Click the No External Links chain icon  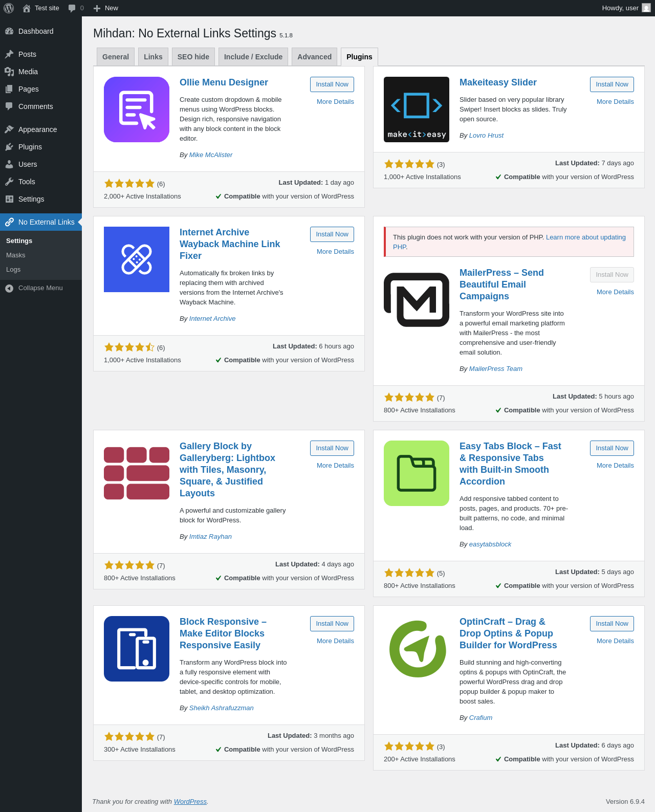[9, 222]
